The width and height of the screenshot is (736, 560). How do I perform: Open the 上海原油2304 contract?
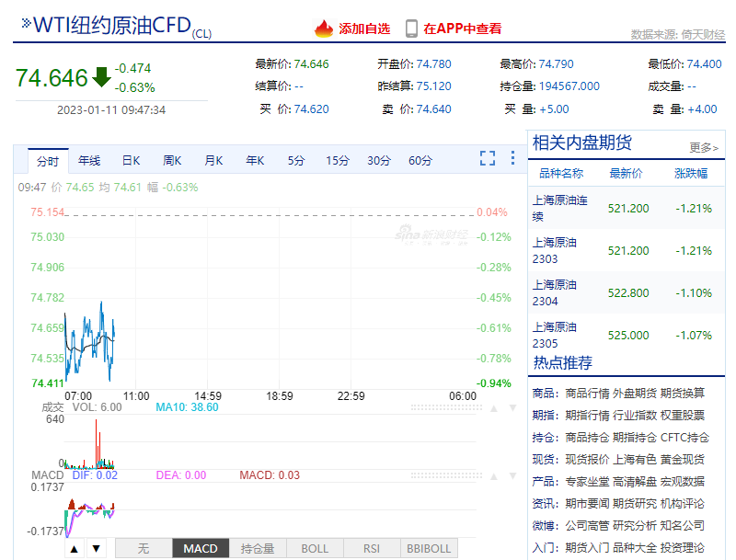627,292
